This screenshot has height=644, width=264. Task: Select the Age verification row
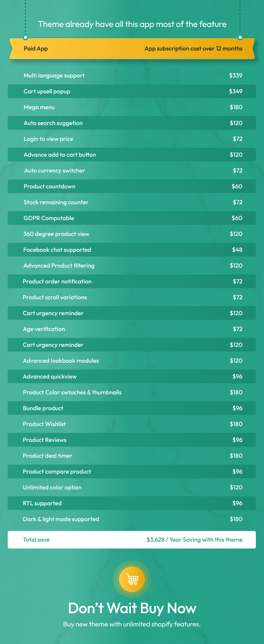(132, 329)
